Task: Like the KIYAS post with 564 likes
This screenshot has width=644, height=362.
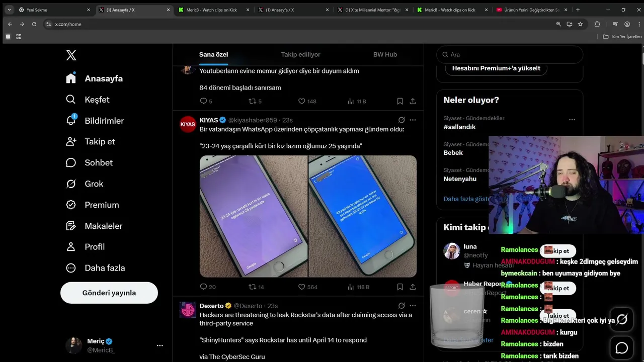Action: coord(301,287)
